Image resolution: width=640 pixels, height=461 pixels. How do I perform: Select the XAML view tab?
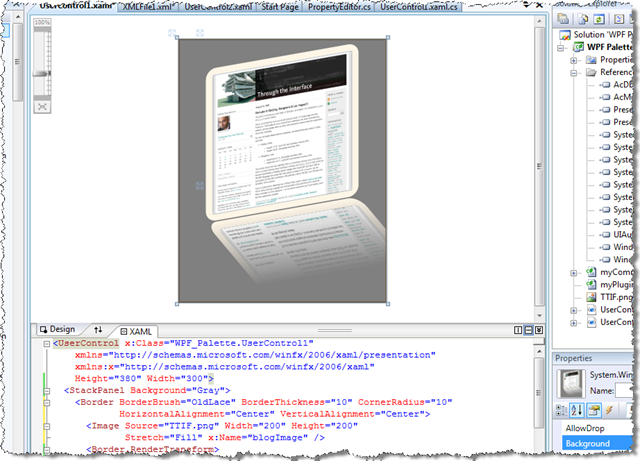coord(136,329)
